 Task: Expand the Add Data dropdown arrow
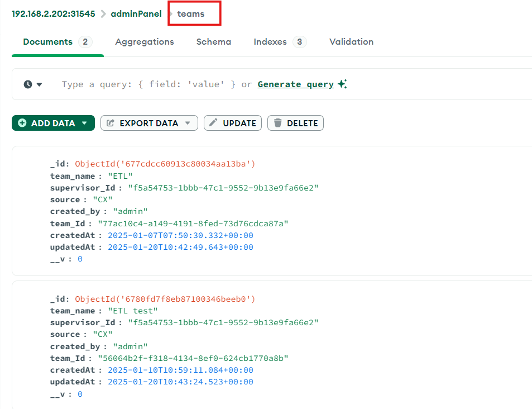click(84, 123)
